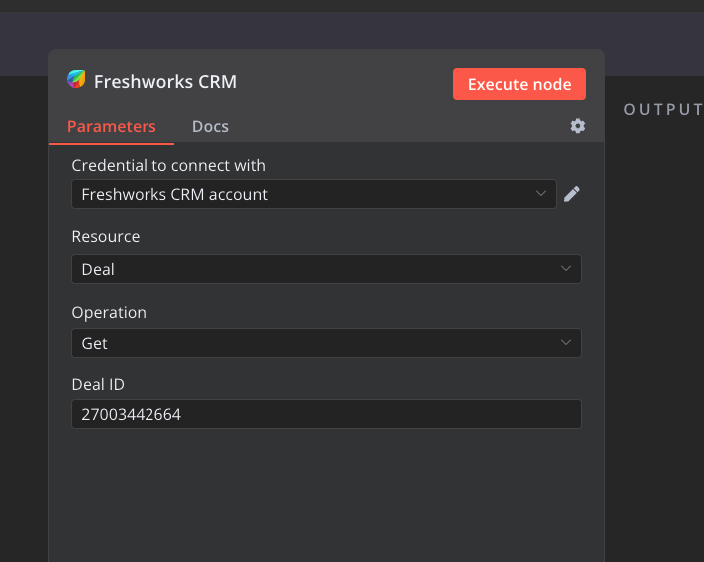Click the Freshworks CRM logo icon

(76, 79)
